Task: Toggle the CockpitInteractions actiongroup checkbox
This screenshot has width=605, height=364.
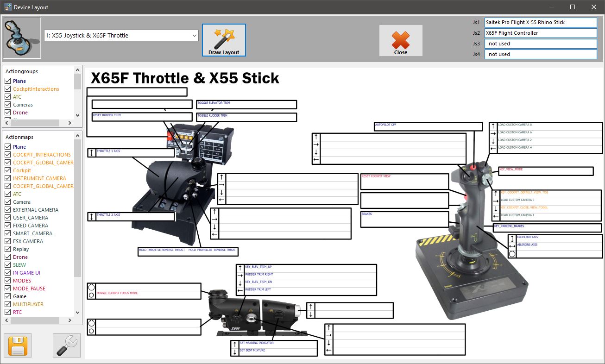Action: [8, 89]
